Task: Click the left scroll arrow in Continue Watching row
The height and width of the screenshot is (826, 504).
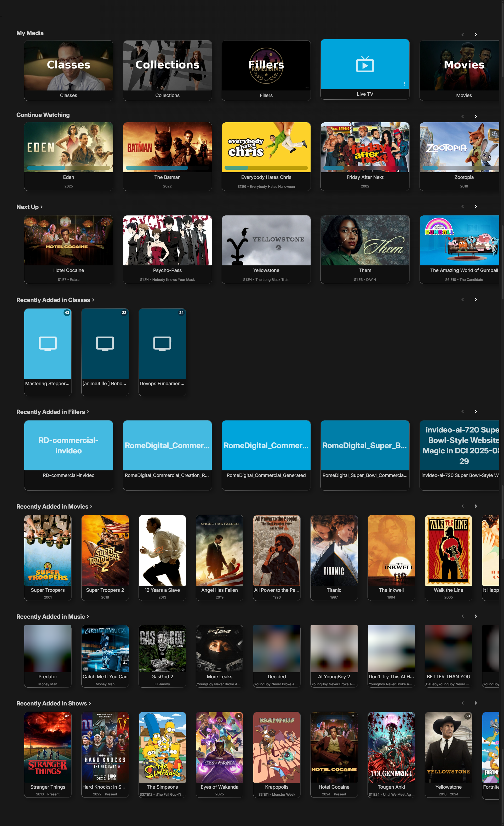Action: click(x=462, y=116)
